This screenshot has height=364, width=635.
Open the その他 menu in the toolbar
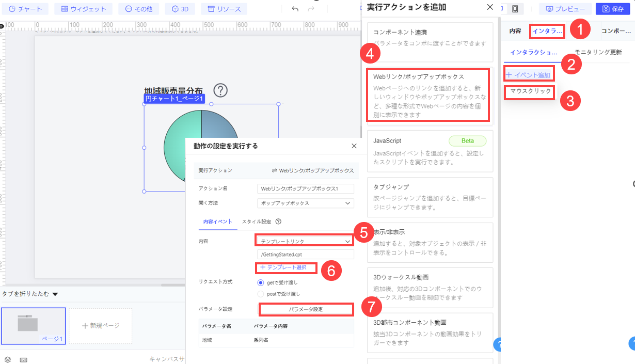pos(138,9)
